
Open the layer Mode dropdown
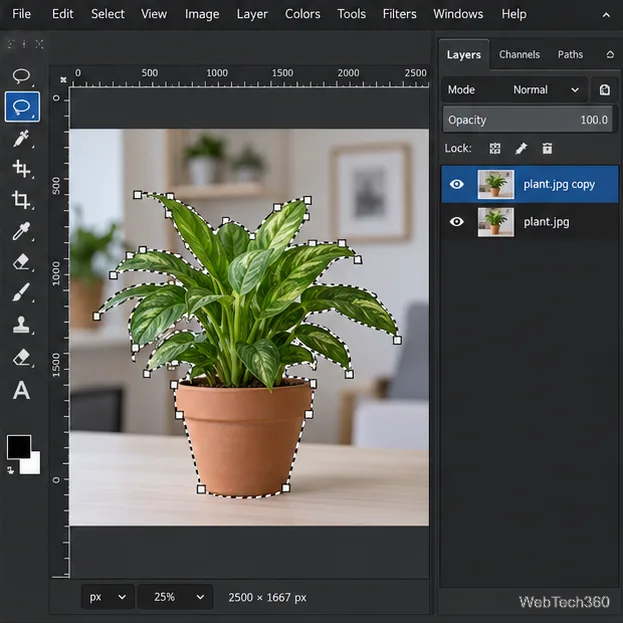click(514, 90)
